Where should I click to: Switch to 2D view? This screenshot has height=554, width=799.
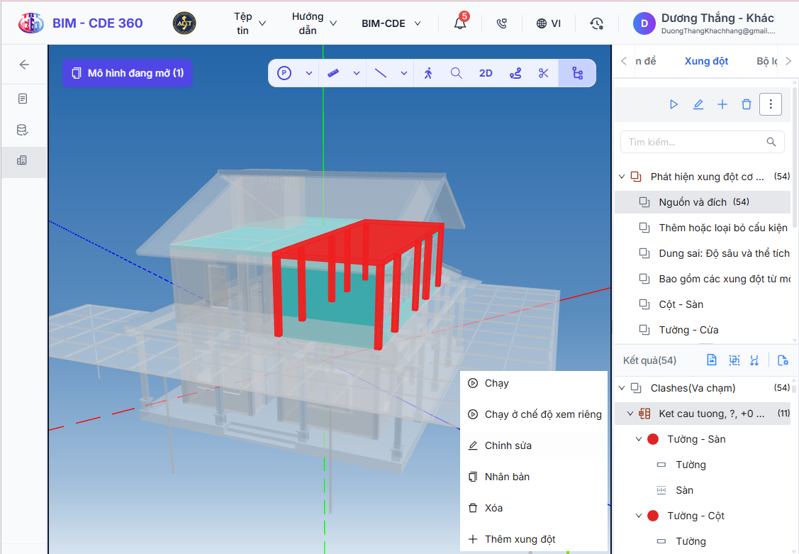[x=486, y=73]
